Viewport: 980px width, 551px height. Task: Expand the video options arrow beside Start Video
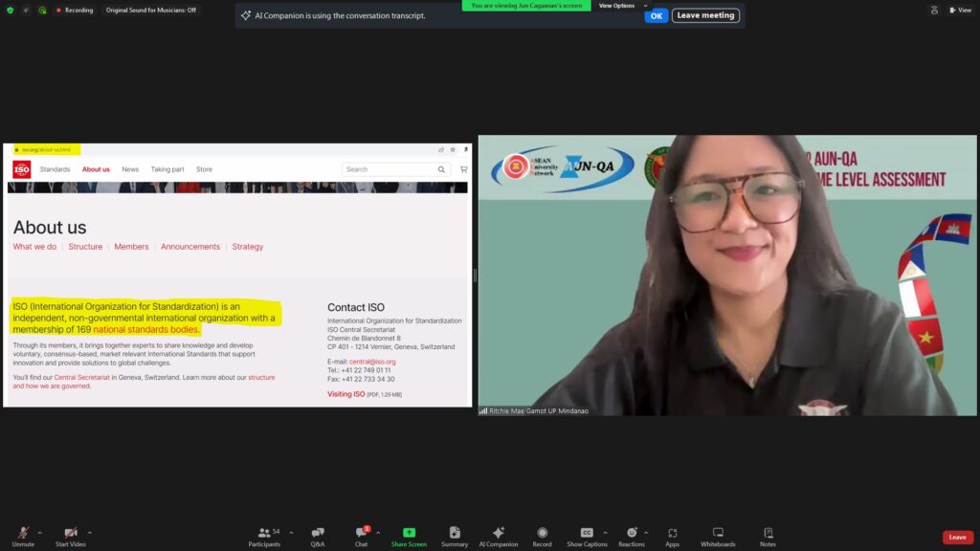[x=90, y=533]
